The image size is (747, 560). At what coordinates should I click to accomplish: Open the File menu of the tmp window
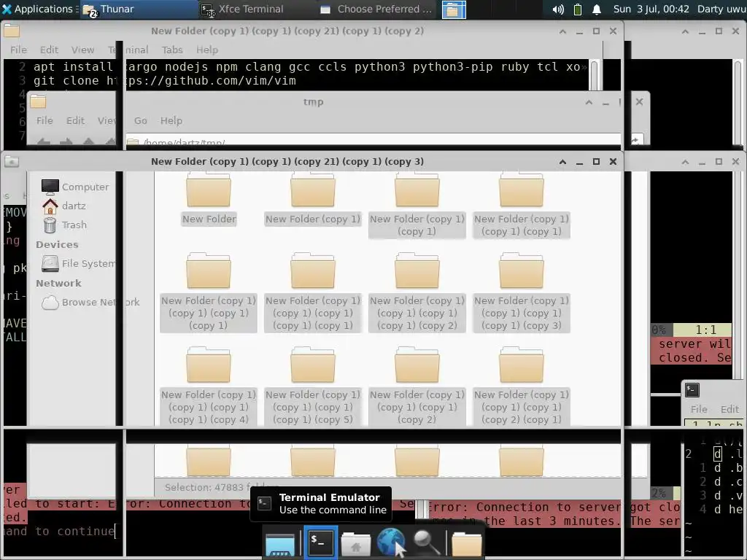click(x=44, y=120)
